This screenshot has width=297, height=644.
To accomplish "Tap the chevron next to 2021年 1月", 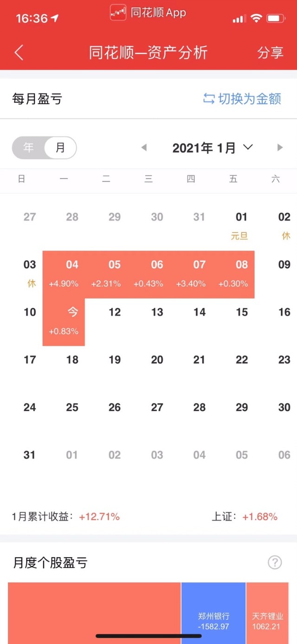I will point(248,147).
